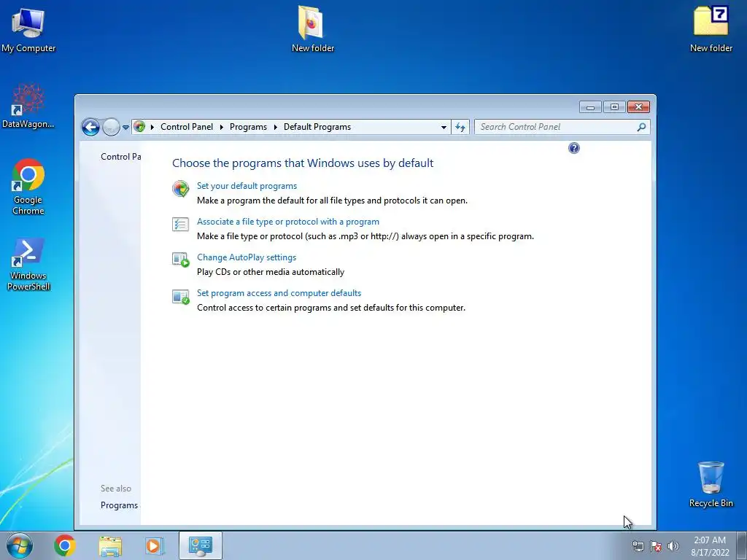Screen dimensions: 747x560
Task: Select the DataWagon desktop shortcut
Action: pos(28,106)
